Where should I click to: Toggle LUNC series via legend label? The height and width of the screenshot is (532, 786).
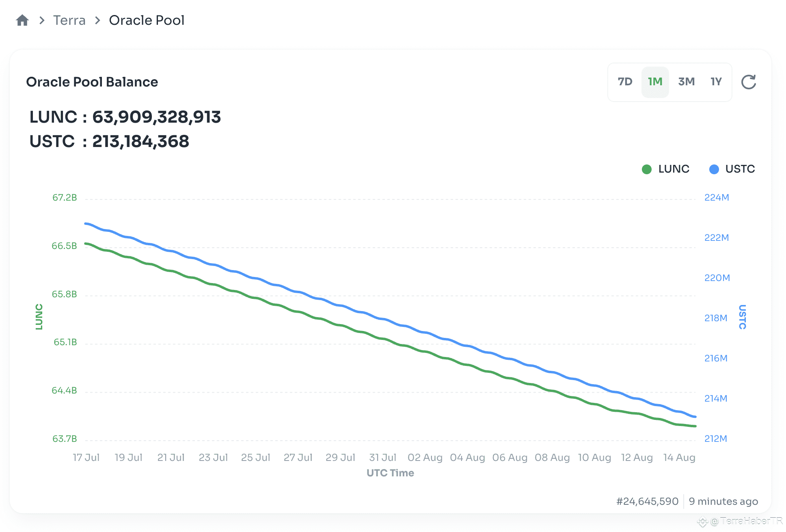point(674,169)
